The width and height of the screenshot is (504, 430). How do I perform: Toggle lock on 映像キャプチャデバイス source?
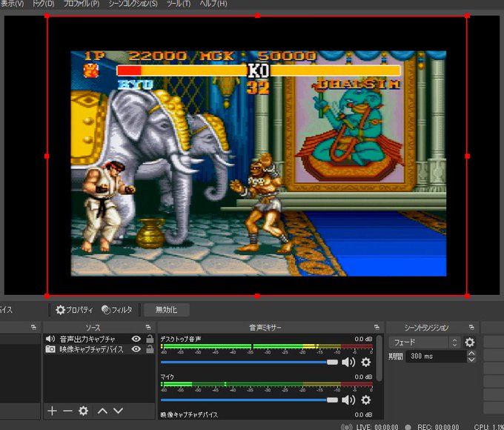[150, 349]
